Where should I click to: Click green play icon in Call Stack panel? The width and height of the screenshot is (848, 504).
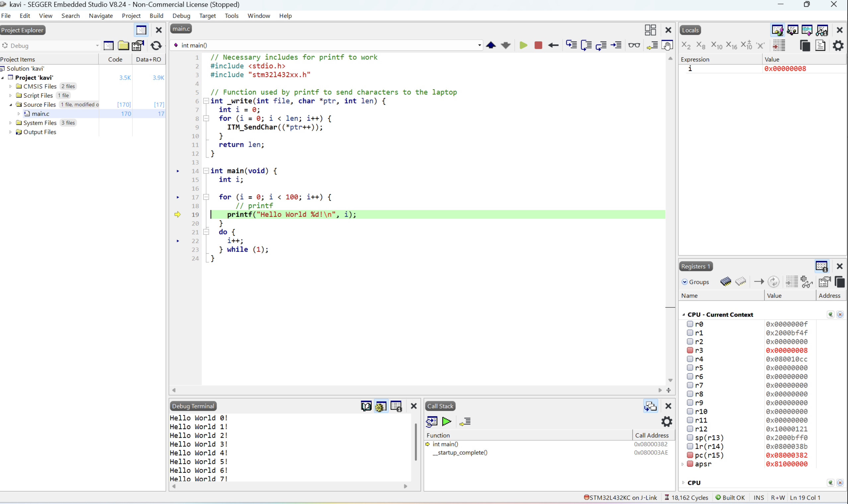tap(447, 421)
